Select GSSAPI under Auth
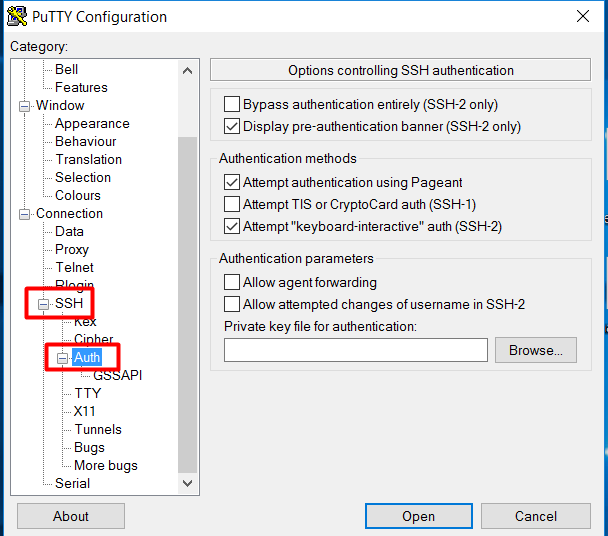The width and height of the screenshot is (608, 536). 117,375
